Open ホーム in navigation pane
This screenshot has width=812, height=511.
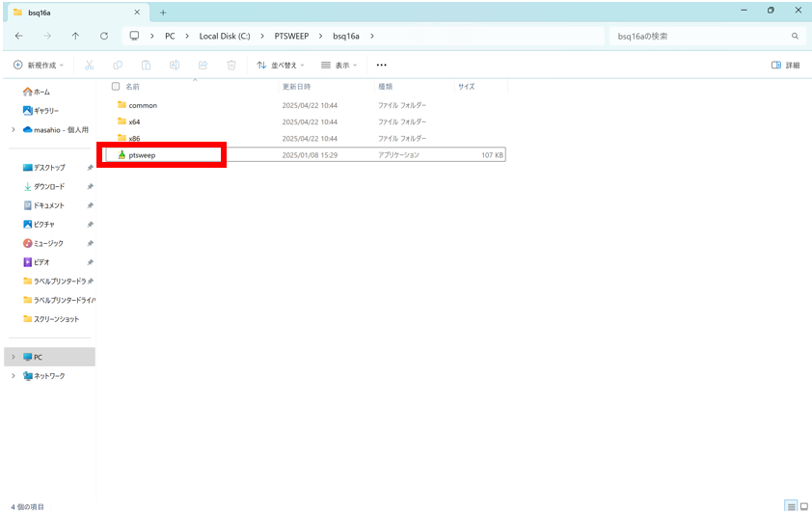[37, 92]
